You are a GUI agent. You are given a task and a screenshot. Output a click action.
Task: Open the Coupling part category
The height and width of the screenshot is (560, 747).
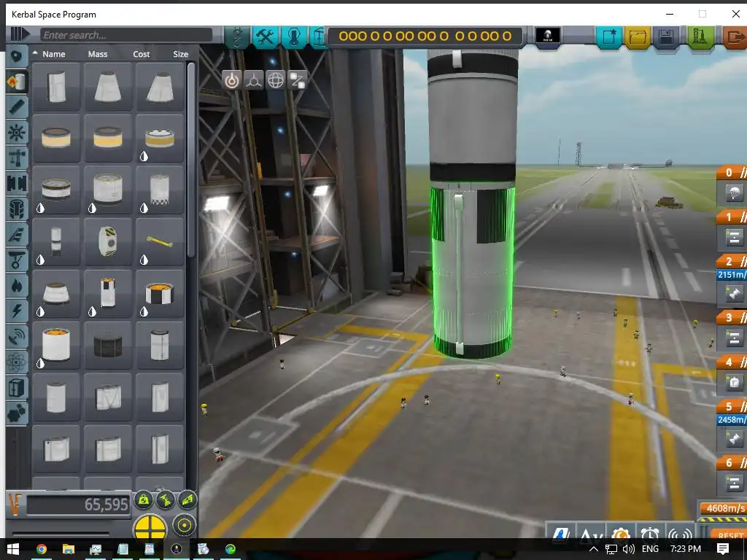[x=17, y=183]
